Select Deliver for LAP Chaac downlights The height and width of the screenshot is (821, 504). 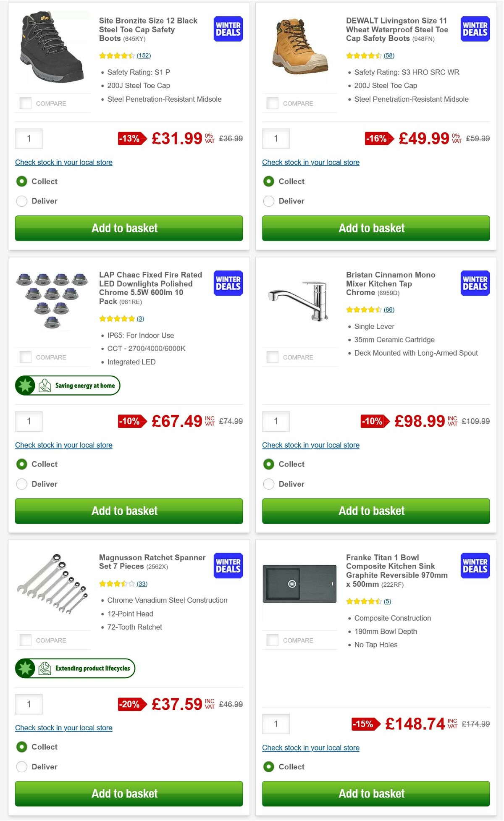(x=21, y=484)
